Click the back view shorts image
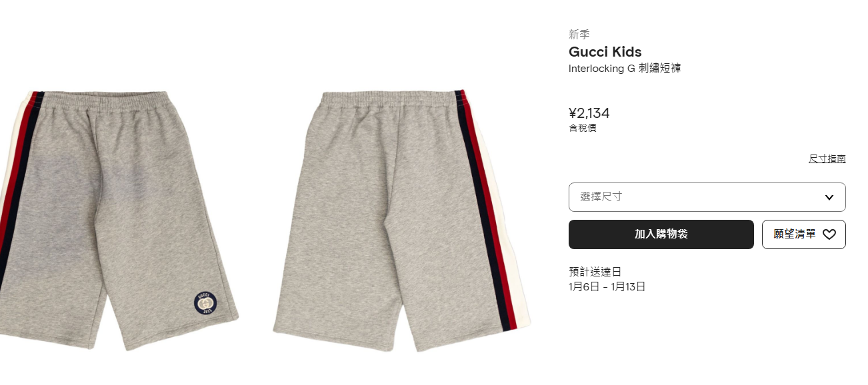The image size is (868, 385). (401, 221)
